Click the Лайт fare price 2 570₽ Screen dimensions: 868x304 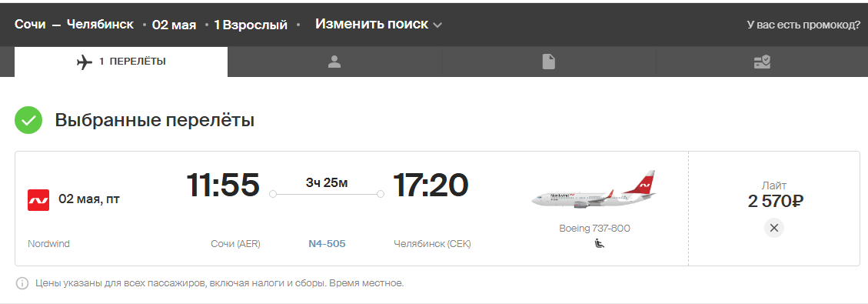point(775,201)
